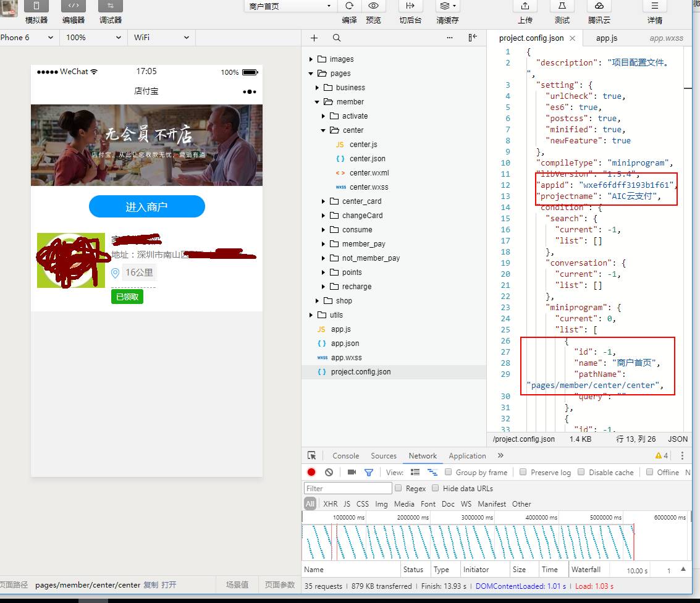Screen dimensions: 700x603
Task: Open Tencent Cloud (腾讯云) icon
Action: pos(599,6)
